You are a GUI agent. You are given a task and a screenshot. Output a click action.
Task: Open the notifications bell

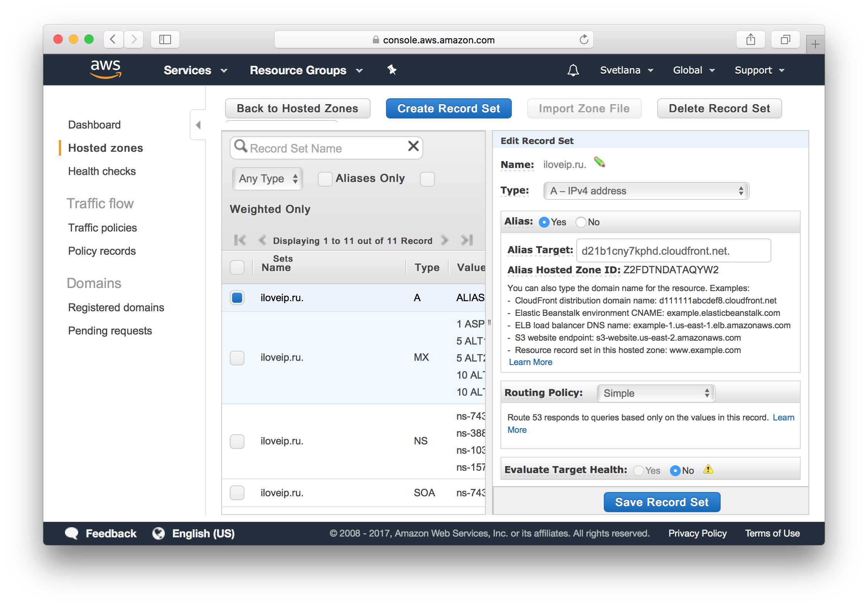573,70
